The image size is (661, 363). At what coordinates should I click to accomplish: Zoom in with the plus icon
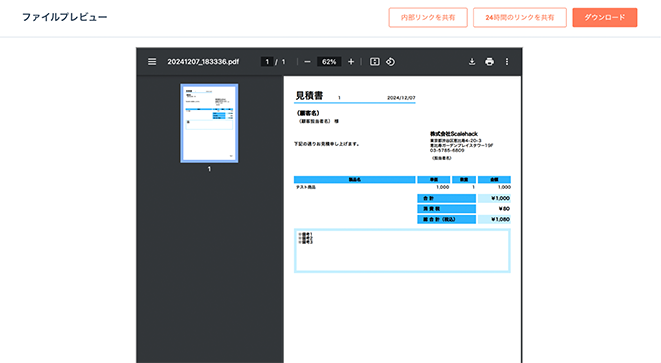pyautogui.click(x=351, y=62)
